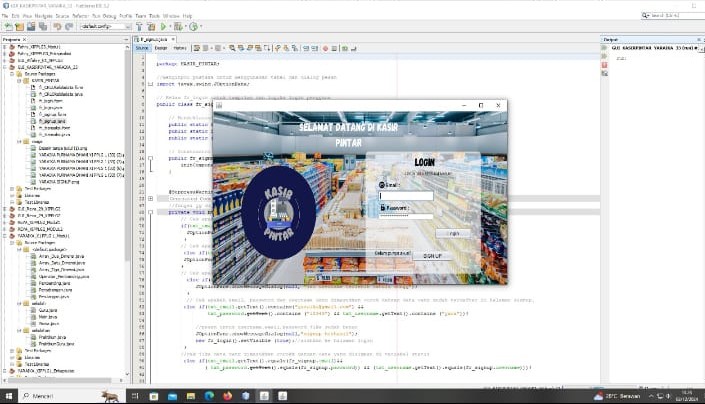
Task: Click the Password input field
Action: [407, 216]
